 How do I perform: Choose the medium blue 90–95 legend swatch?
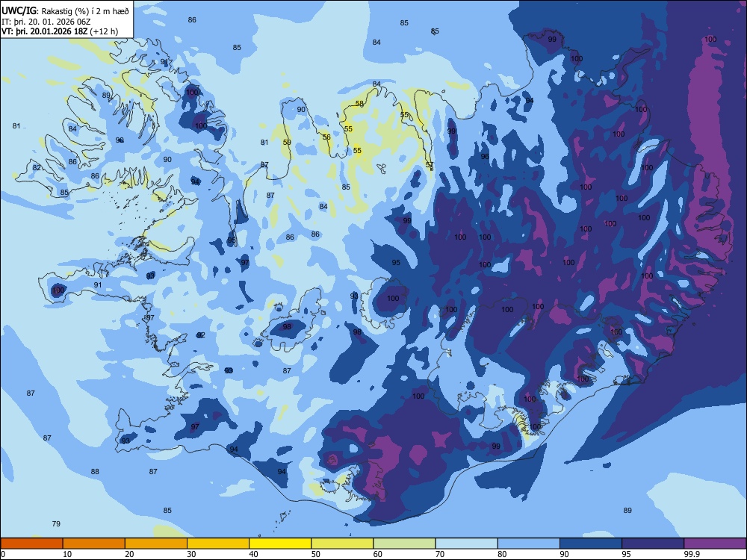pos(591,544)
